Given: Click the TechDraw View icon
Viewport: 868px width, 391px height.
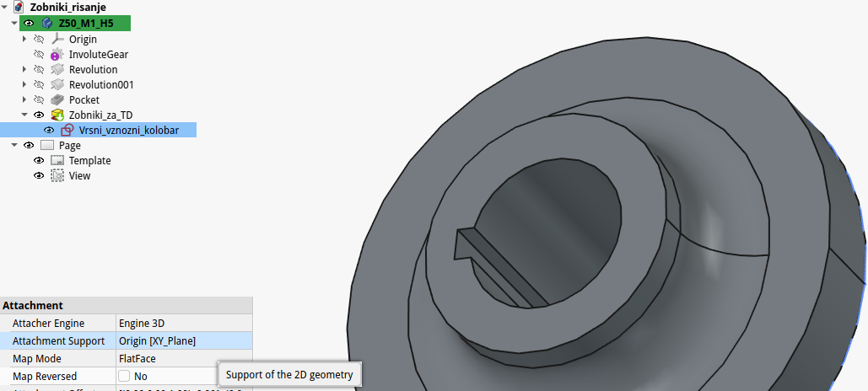Looking at the screenshot, I should pos(57,175).
